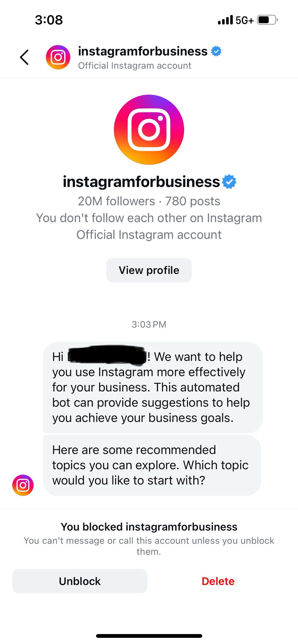Tap the 5G+ network indicator

pos(244,20)
